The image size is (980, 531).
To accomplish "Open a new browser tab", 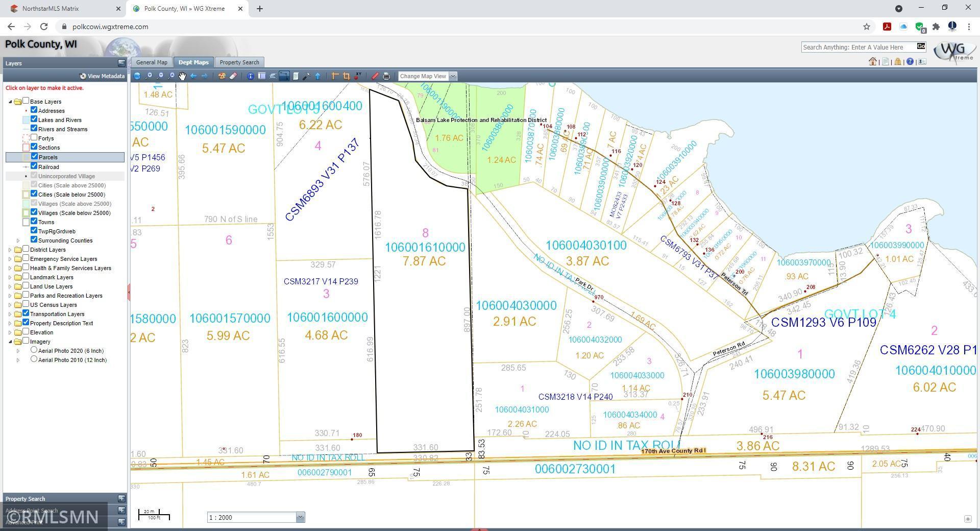I will pyautogui.click(x=259, y=9).
